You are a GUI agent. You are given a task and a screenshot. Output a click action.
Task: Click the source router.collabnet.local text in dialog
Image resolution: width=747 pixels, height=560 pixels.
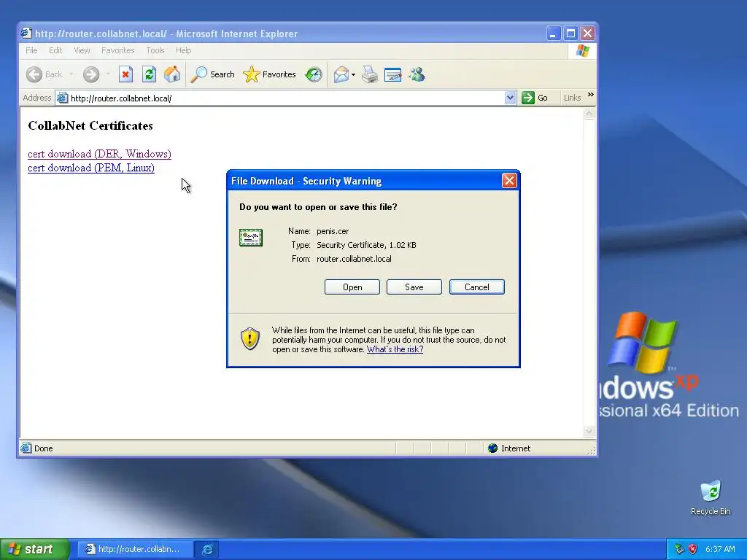point(354,259)
